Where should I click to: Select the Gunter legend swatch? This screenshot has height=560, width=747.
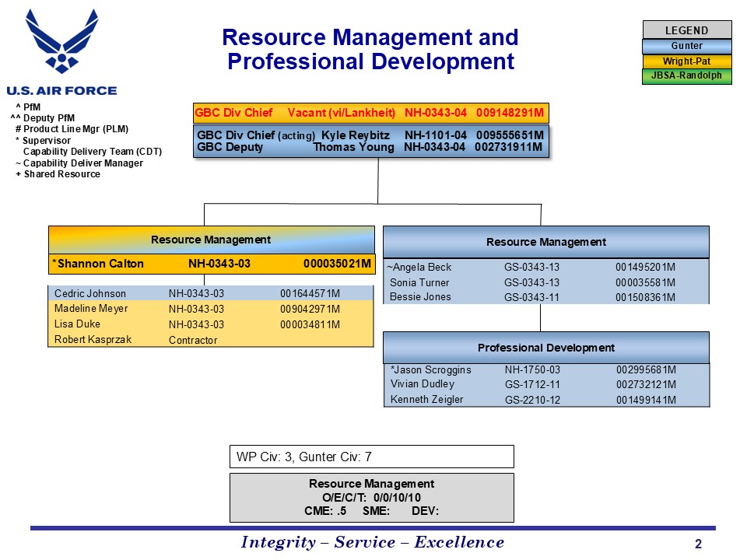(x=686, y=46)
